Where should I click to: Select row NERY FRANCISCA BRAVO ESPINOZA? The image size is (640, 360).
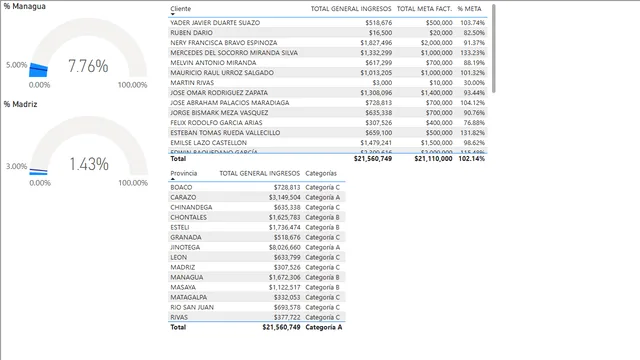[327, 42]
